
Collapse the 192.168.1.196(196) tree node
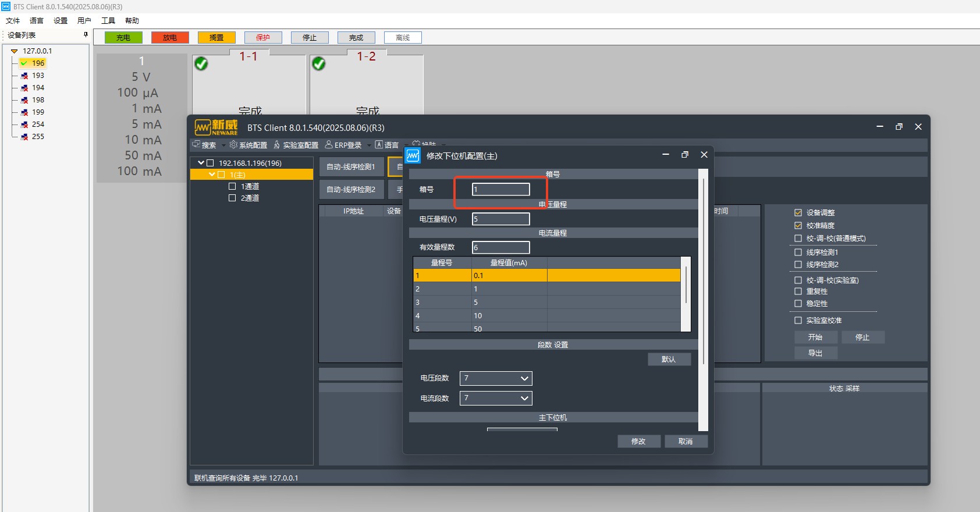click(x=201, y=163)
